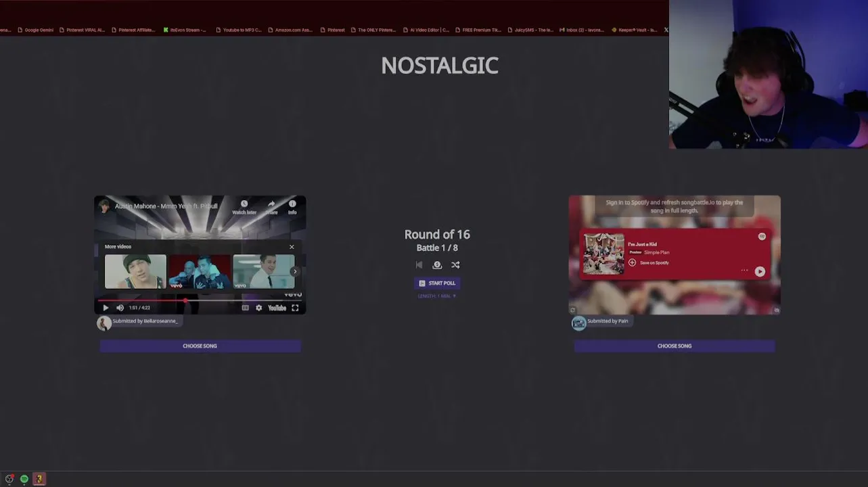Close the More videos overlay
The image size is (868, 487).
[x=292, y=247]
